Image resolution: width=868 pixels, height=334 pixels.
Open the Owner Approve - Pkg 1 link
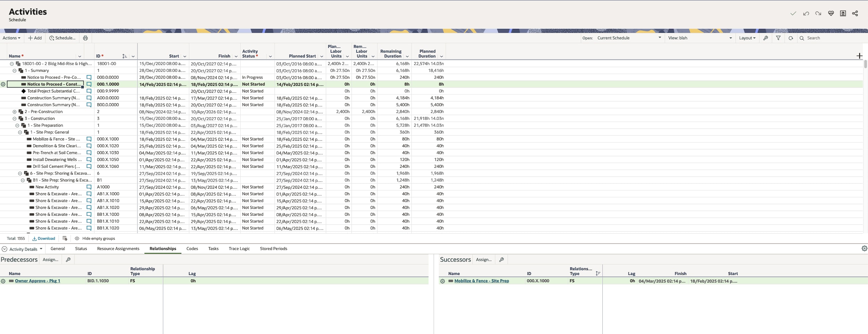point(37,281)
